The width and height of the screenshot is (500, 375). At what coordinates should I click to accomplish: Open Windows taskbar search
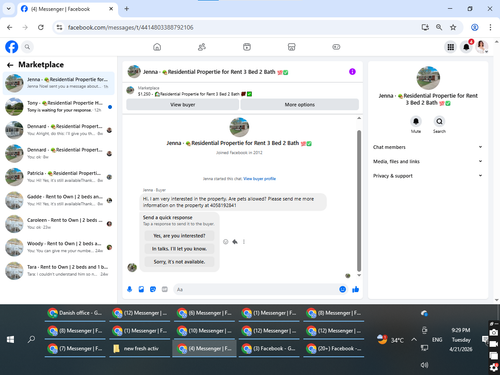pos(31,339)
